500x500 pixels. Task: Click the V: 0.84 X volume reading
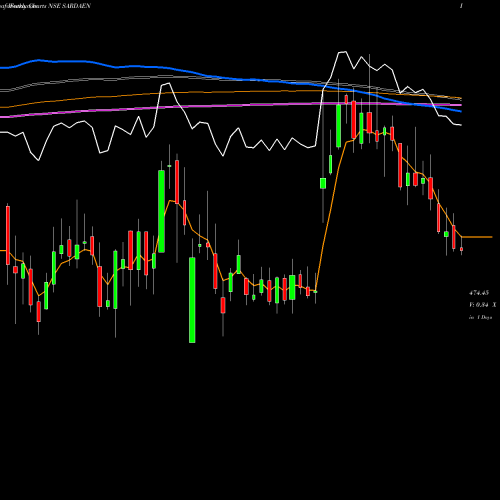[483, 305]
